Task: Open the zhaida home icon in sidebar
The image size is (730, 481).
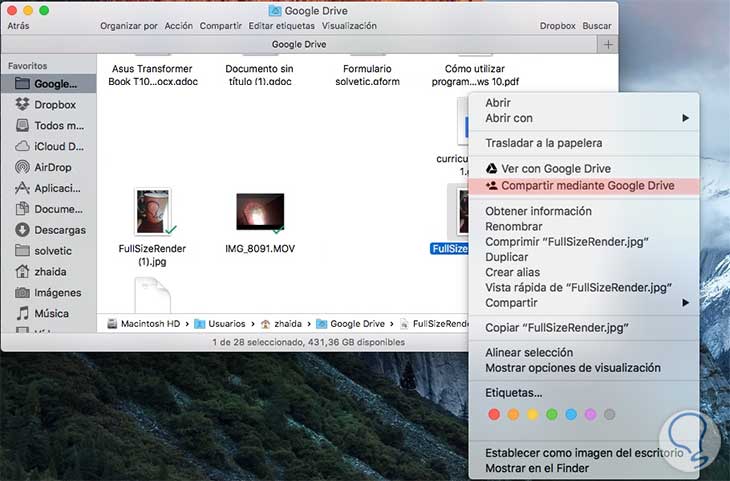Action: pos(22,271)
